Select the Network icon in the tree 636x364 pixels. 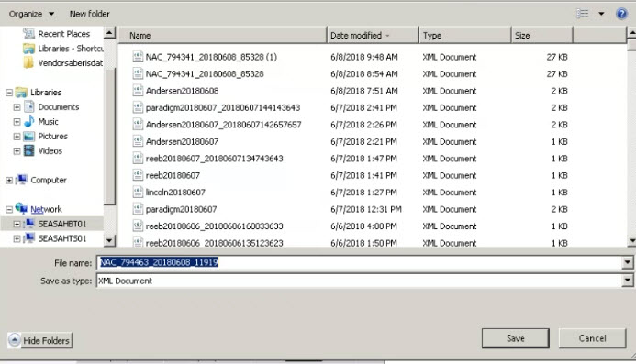pyautogui.click(x=21, y=208)
